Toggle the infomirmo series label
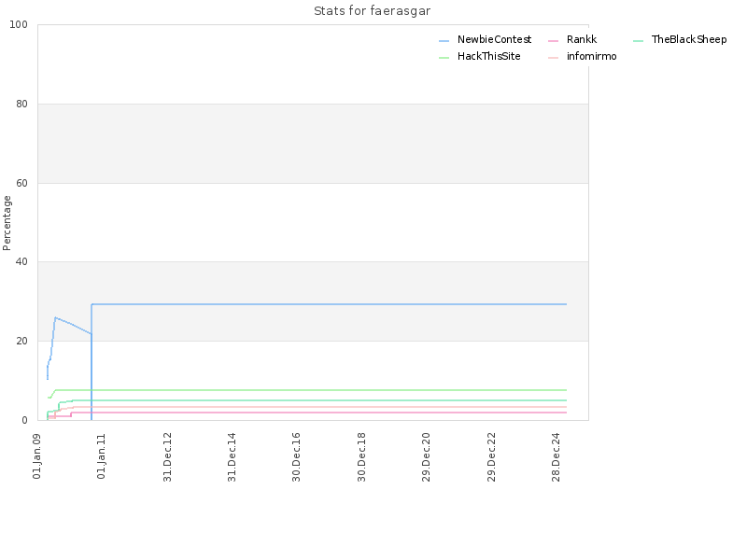 click(x=591, y=56)
